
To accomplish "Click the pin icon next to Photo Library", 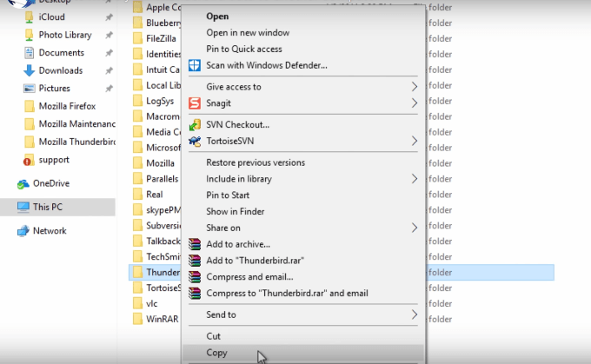I will pyautogui.click(x=109, y=35).
